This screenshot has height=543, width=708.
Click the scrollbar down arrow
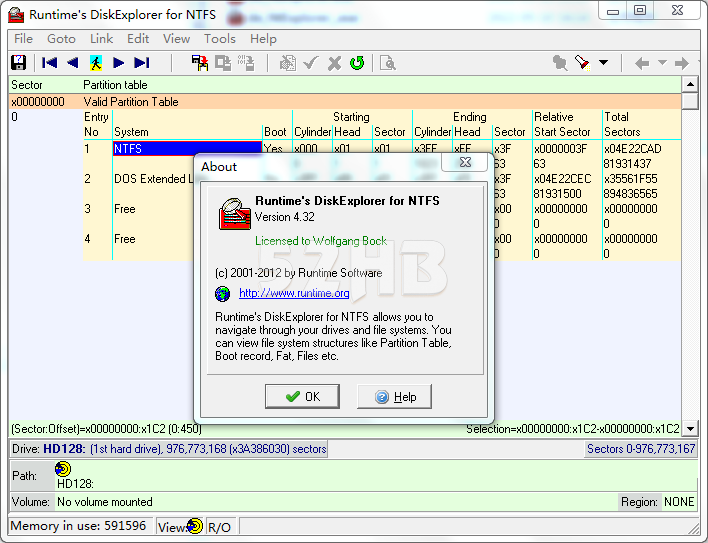pyautogui.click(x=690, y=428)
